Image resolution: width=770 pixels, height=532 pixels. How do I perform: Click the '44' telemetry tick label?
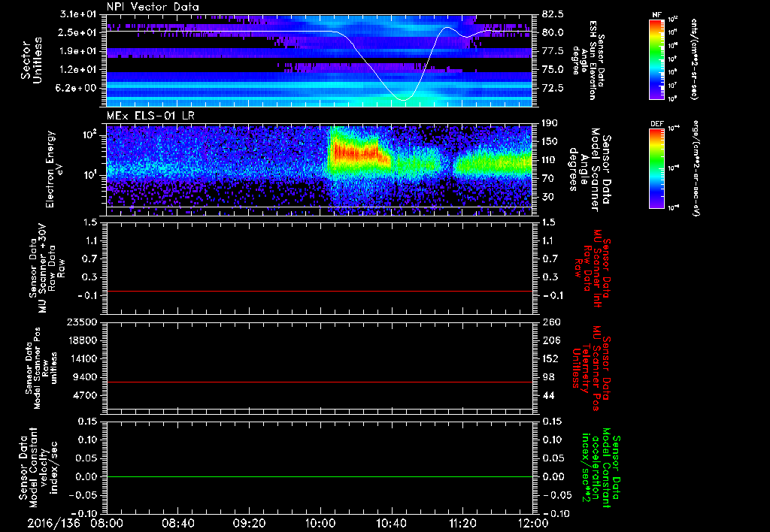point(549,395)
